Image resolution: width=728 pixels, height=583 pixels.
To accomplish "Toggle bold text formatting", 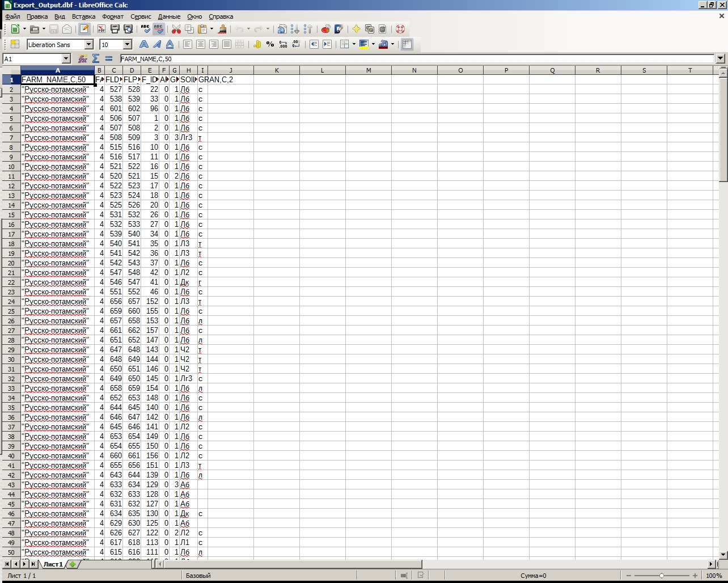I will pyautogui.click(x=144, y=44).
